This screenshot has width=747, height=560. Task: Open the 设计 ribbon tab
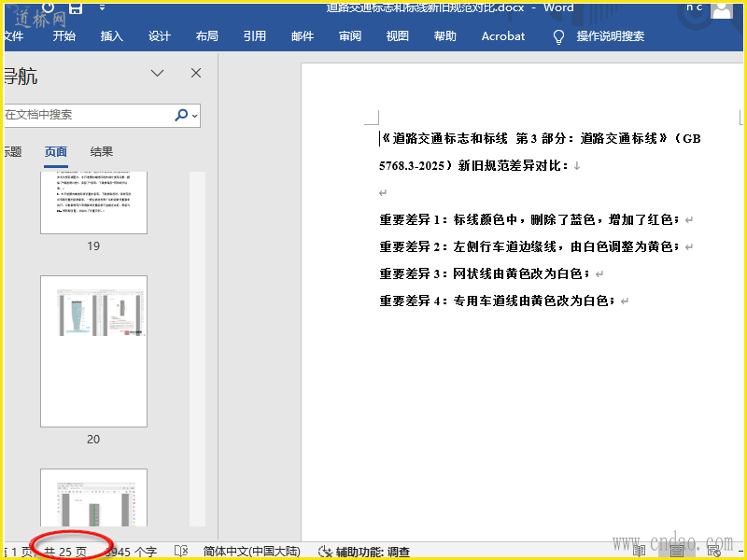[x=159, y=36]
